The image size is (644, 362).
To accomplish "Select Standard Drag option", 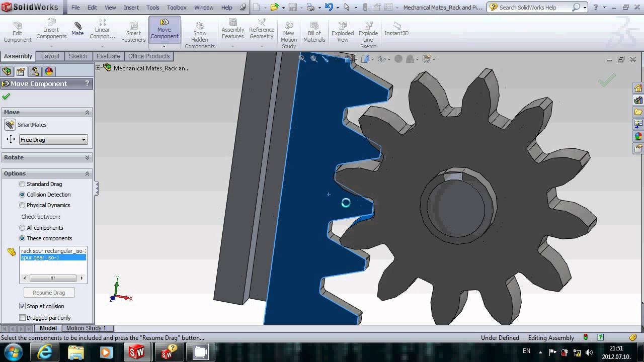I will click(22, 184).
